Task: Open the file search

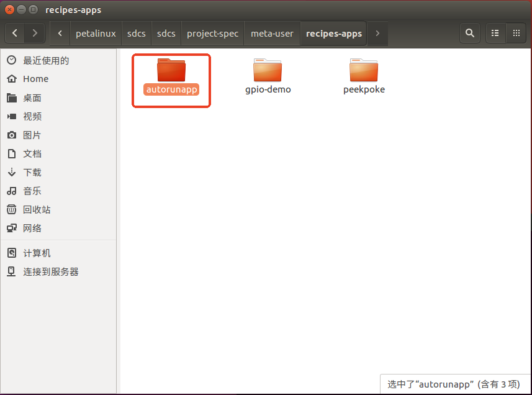Action: (x=469, y=34)
